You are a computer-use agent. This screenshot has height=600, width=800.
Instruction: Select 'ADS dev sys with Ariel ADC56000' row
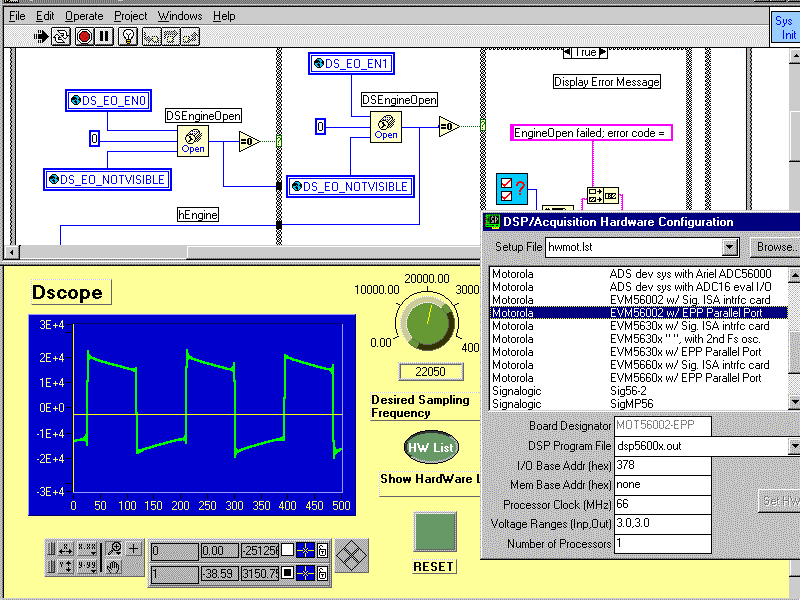tap(638, 274)
